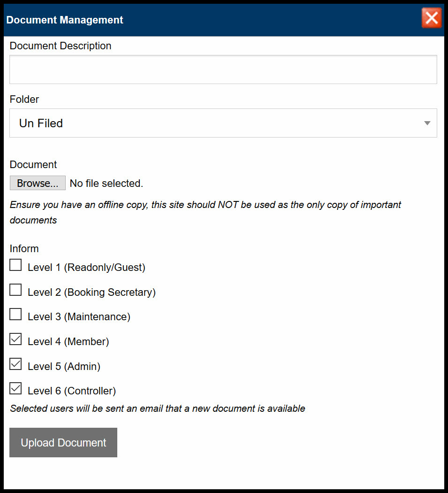This screenshot has width=448, height=493.
Task: Click the 'Level 5 (Admin)' label text
Action: pos(64,366)
